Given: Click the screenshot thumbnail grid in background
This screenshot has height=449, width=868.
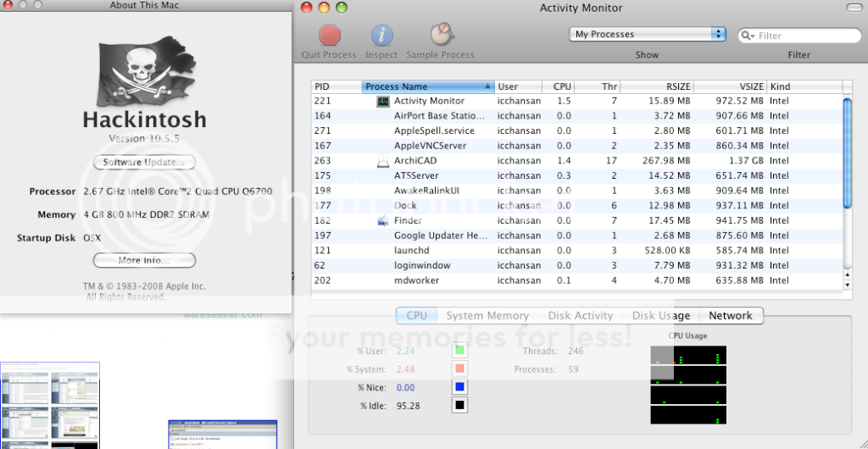Looking at the screenshot, I should coord(50,405).
